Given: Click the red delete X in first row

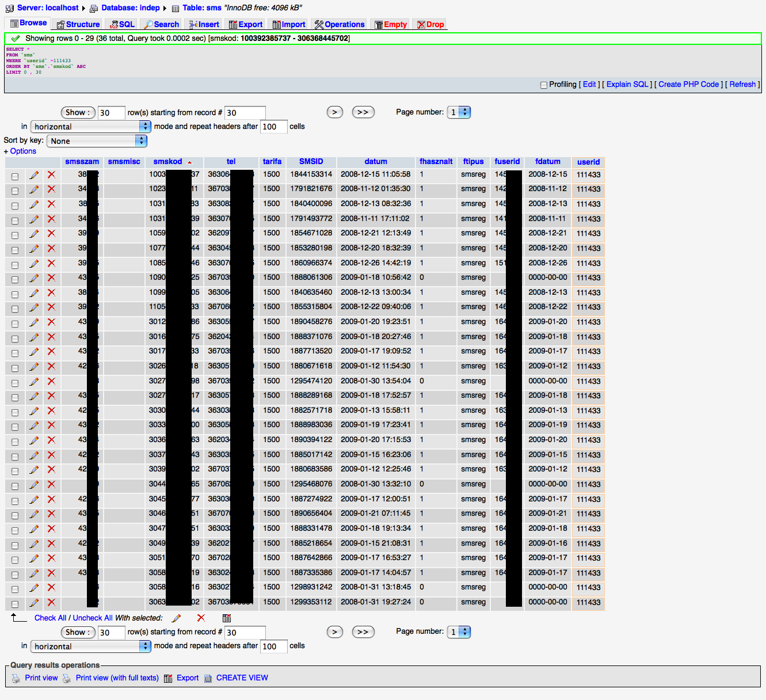Looking at the screenshot, I should (x=51, y=174).
